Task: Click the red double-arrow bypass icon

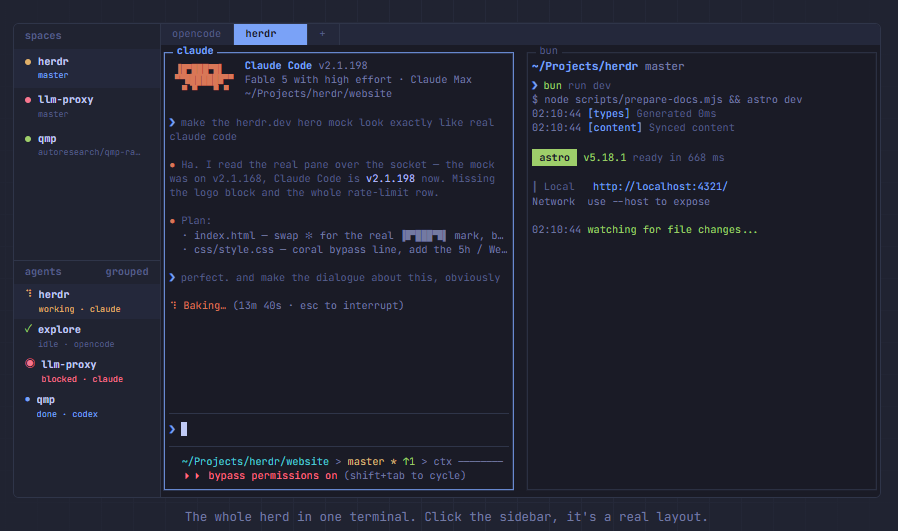Action: click(192, 475)
